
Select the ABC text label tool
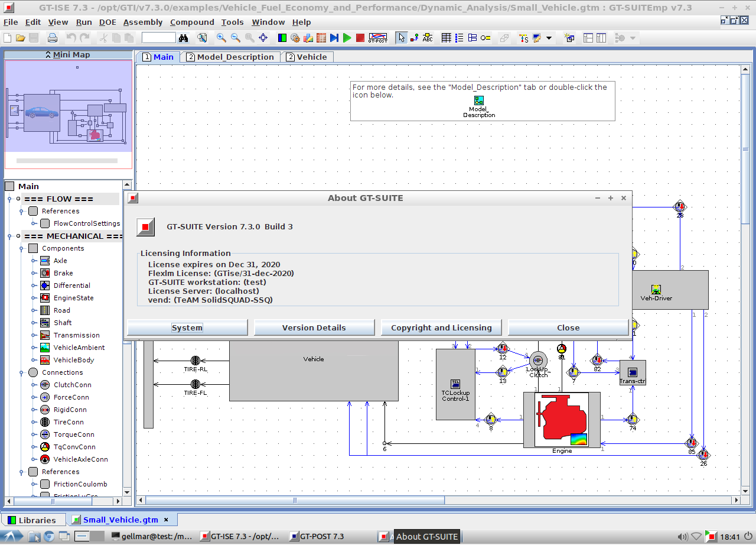(x=428, y=38)
